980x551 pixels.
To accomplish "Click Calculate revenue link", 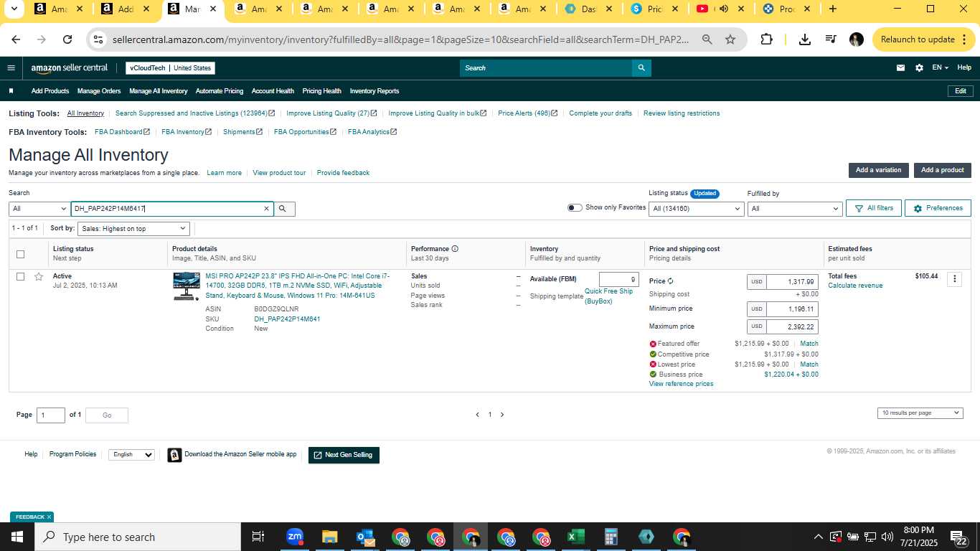I will pyautogui.click(x=855, y=286).
